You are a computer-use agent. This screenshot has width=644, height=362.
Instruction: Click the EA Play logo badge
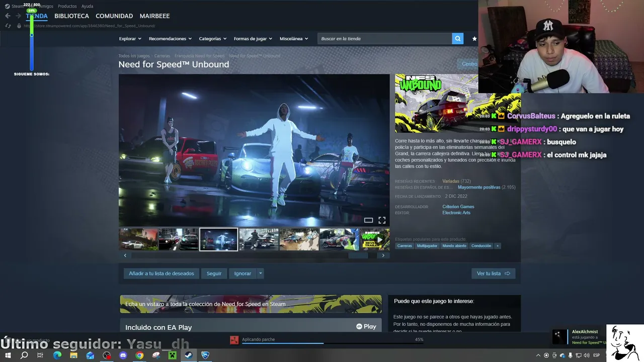pos(366,327)
